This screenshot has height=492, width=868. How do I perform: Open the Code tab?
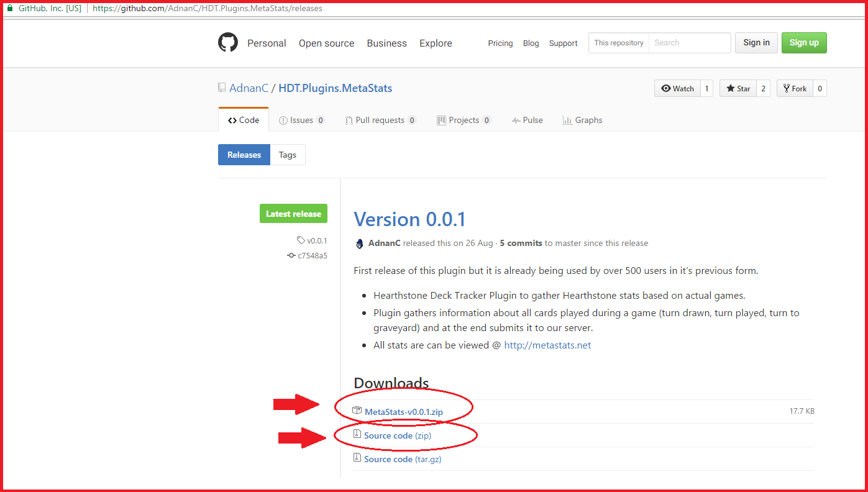pyautogui.click(x=244, y=120)
